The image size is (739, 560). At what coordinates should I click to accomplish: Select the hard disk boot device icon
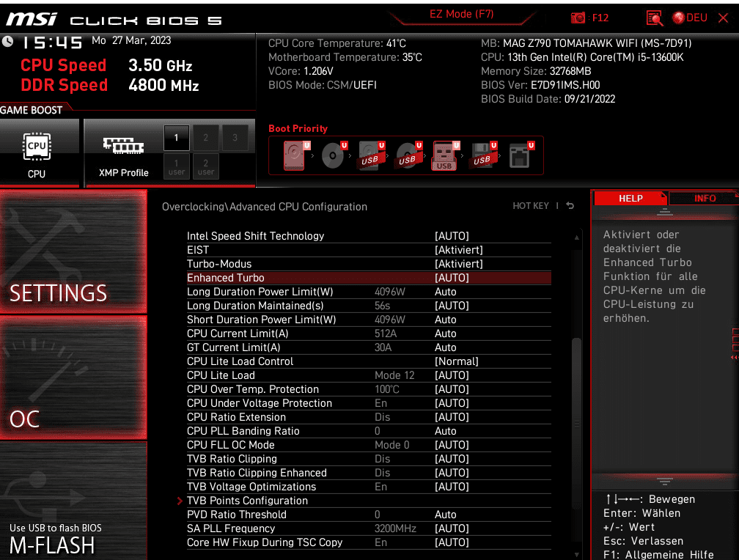tap(295, 155)
